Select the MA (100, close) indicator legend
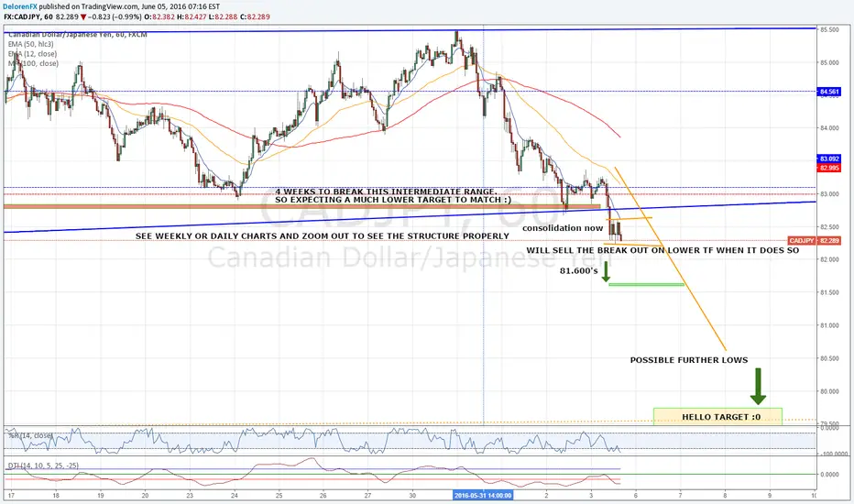Viewport: 854px width, 504px height. point(33,63)
